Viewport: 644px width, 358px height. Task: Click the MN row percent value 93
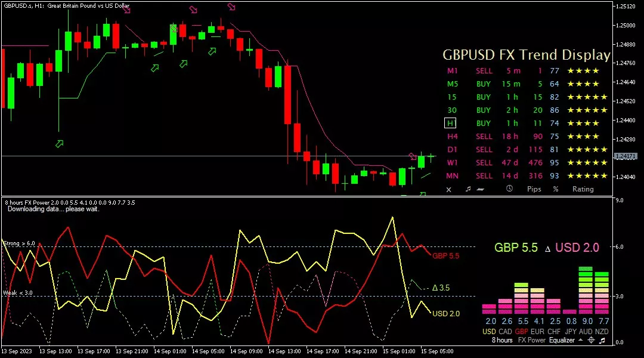click(x=555, y=176)
